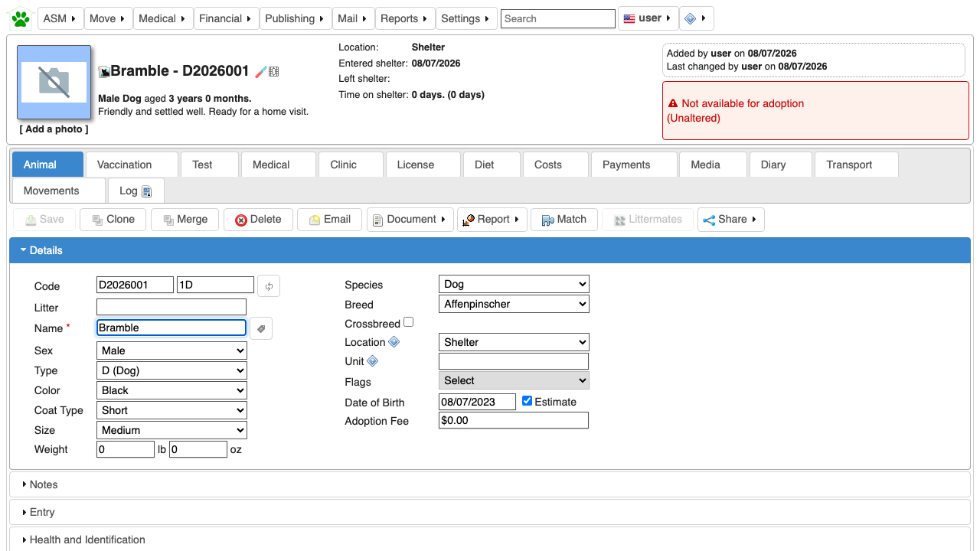The width and height of the screenshot is (980, 551).
Task: Click the Share icon
Action: (x=709, y=220)
